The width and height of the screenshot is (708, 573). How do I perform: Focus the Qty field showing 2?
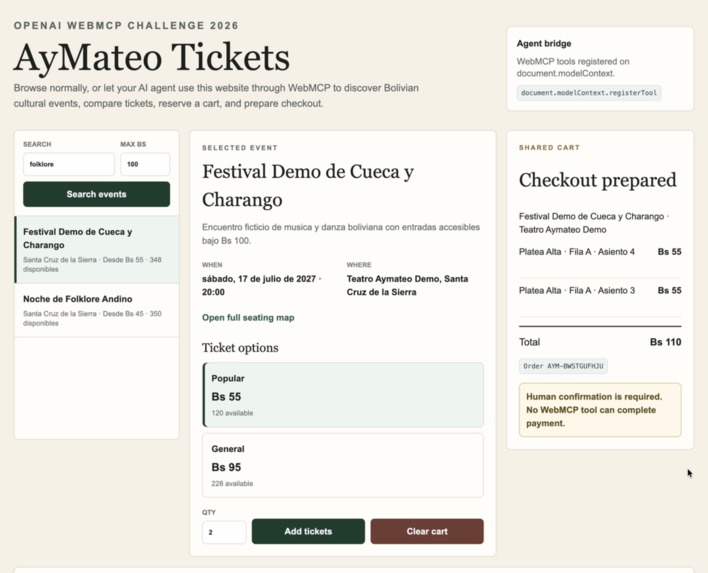pos(224,532)
